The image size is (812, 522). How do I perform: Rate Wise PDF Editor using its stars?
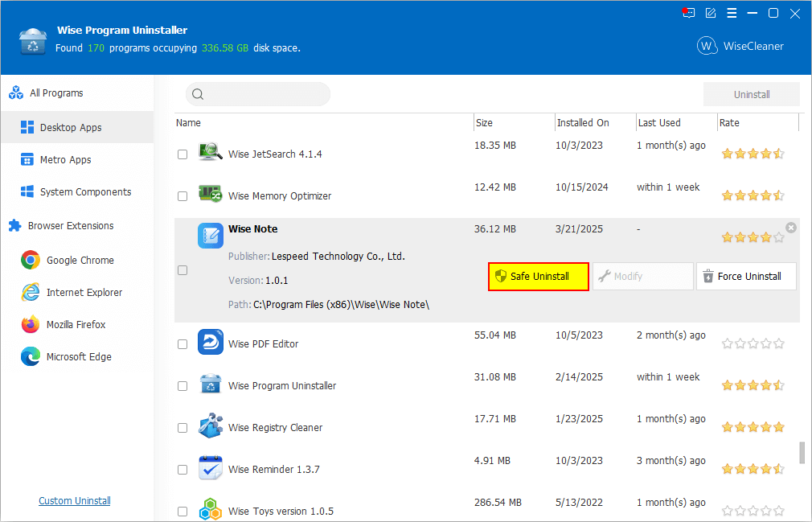tap(753, 343)
